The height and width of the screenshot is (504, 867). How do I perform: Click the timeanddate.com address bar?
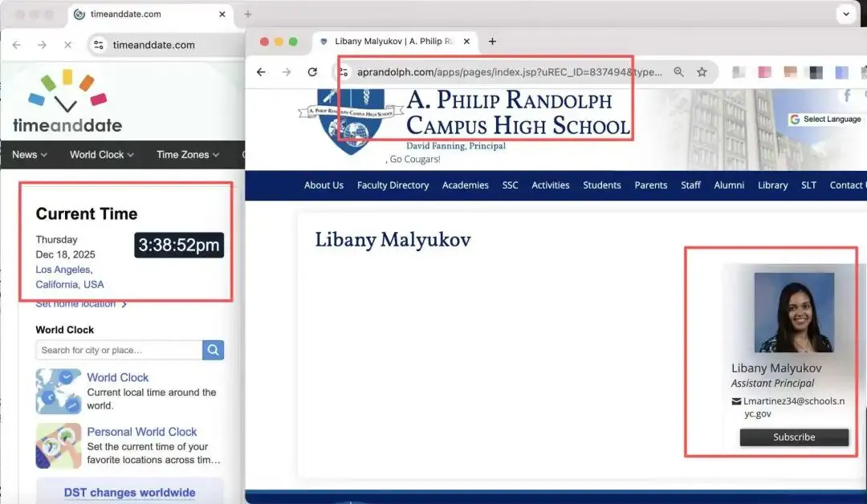[x=153, y=45]
